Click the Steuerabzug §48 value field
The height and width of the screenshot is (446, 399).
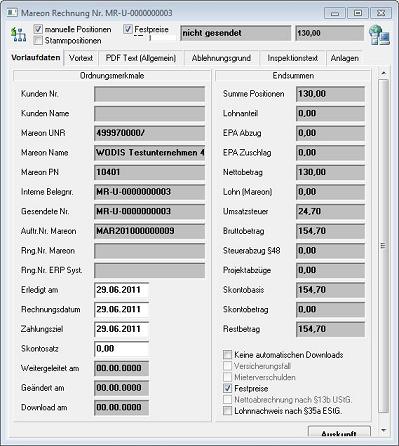click(x=330, y=251)
